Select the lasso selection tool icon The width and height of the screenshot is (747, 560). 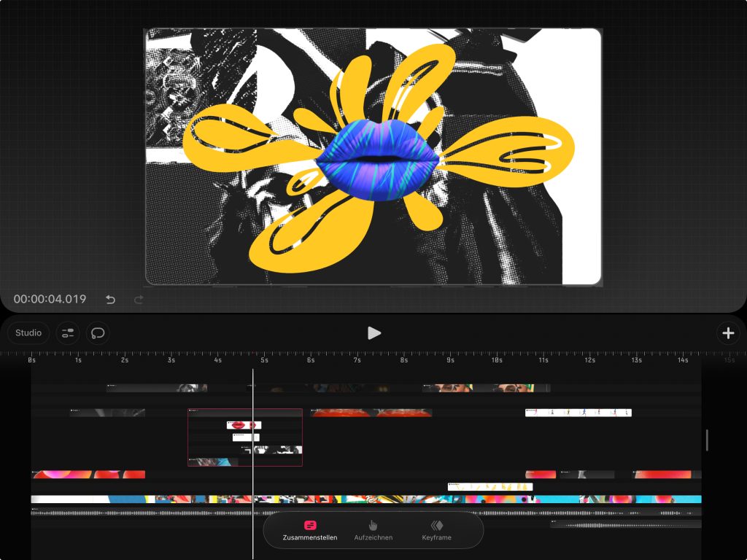97,333
